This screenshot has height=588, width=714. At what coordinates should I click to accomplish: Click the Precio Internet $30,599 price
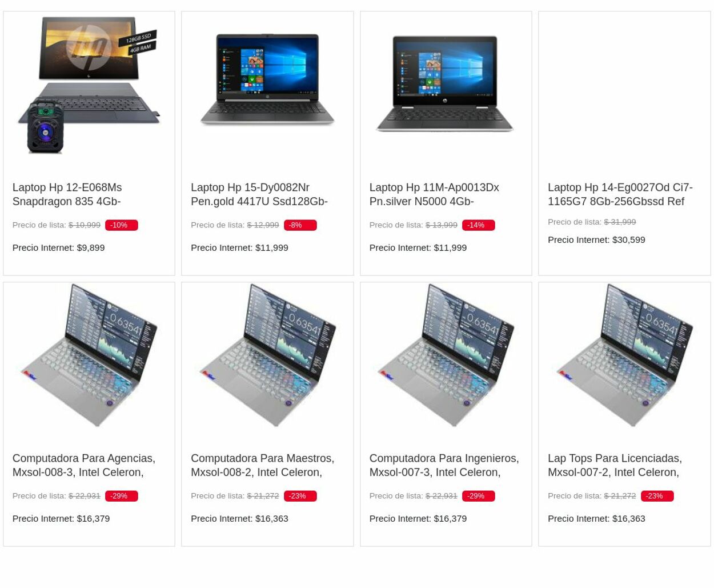pyautogui.click(x=596, y=239)
